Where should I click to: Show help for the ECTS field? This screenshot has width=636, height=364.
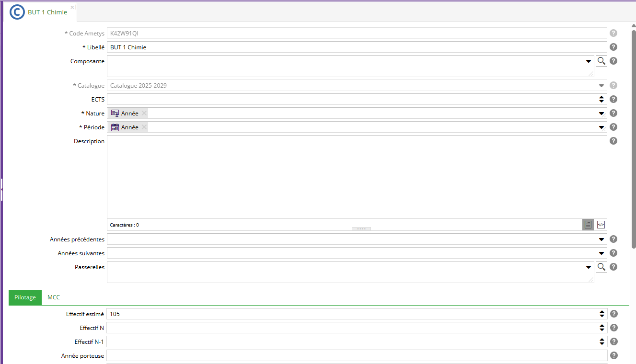613,99
